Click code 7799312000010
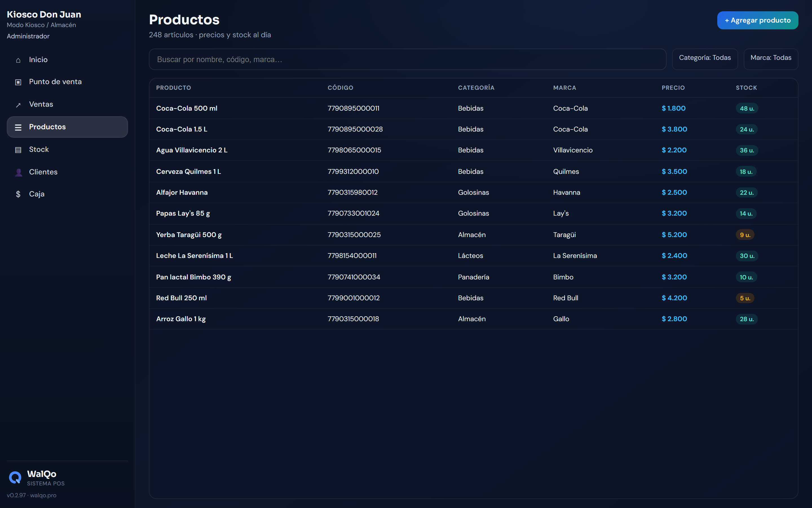812x508 pixels. coord(353,171)
